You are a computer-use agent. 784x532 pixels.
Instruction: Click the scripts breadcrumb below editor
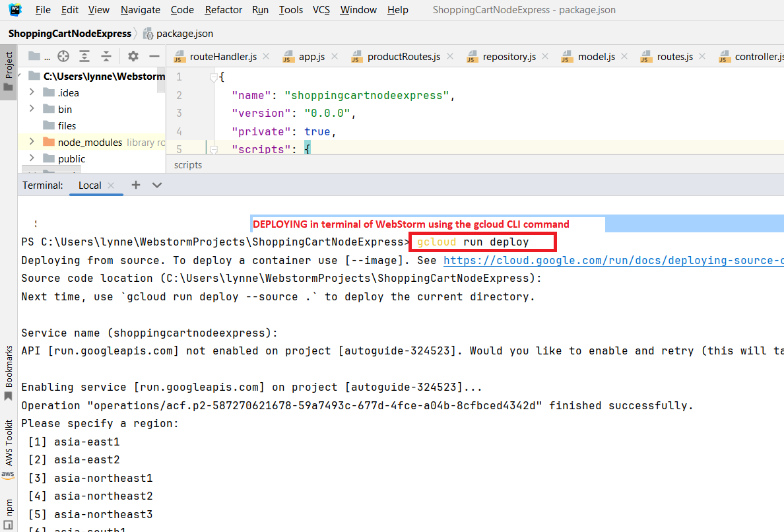(188, 165)
